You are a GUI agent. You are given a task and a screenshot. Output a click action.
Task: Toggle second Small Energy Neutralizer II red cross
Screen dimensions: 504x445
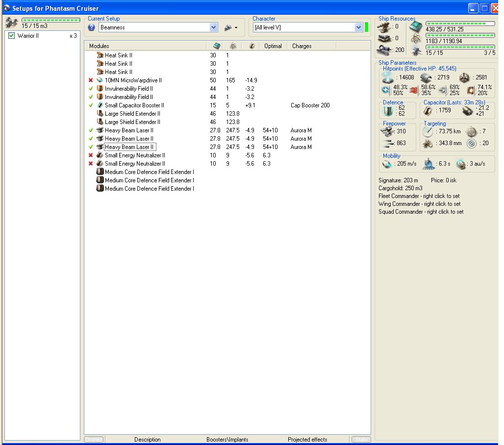tap(91, 164)
